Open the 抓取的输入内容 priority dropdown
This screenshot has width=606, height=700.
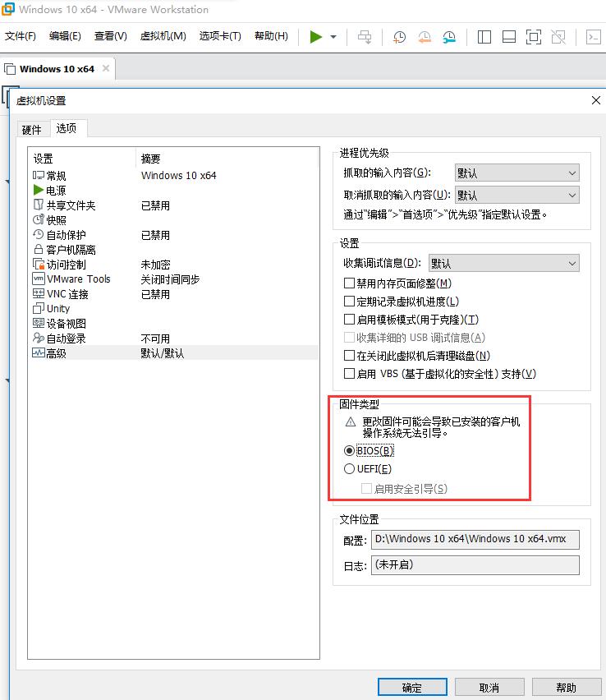click(x=516, y=173)
